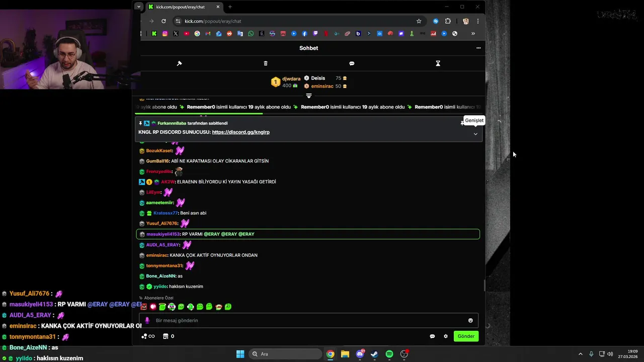
Task: Open Windows Start menu
Action: click(x=240, y=354)
